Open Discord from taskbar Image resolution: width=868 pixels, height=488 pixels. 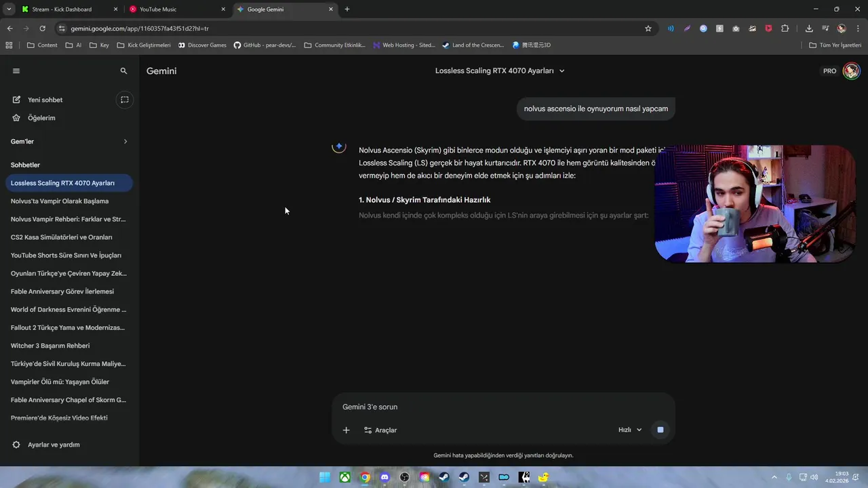[x=385, y=477]
